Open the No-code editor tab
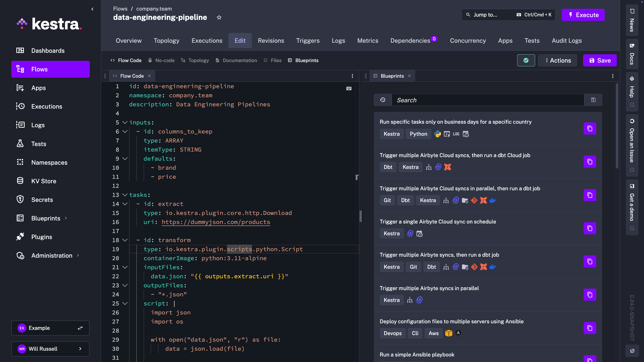This screenshot has height=362, width=644. pyautogui.click(x=165, y=60)
